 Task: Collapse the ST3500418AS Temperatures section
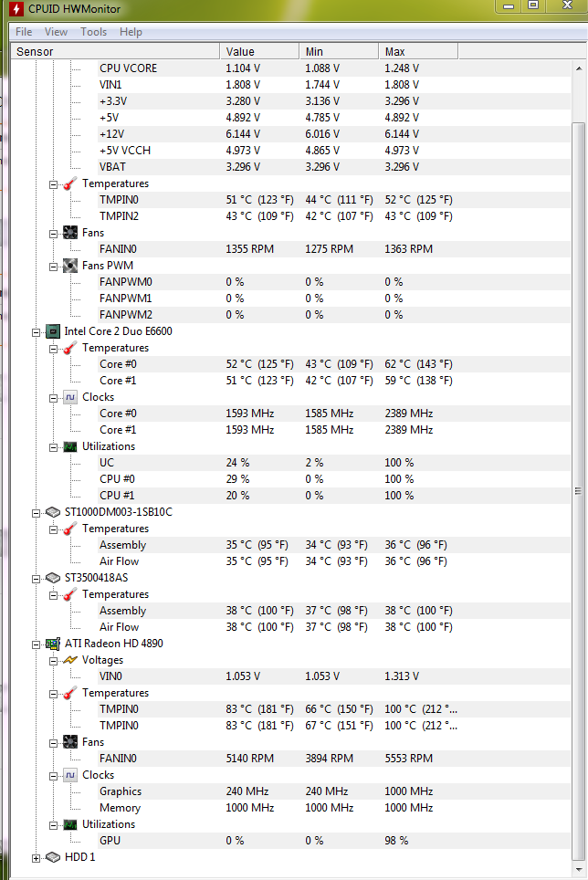click(x=53, y=595)
